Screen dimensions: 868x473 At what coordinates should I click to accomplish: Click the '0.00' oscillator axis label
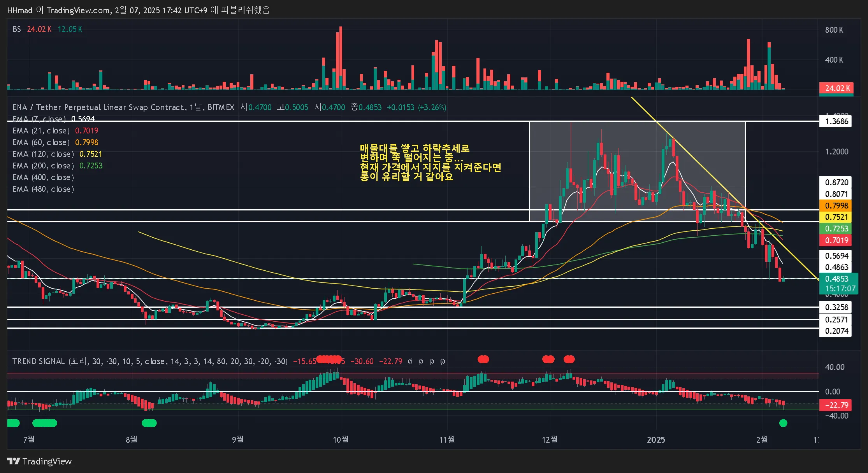833,392
